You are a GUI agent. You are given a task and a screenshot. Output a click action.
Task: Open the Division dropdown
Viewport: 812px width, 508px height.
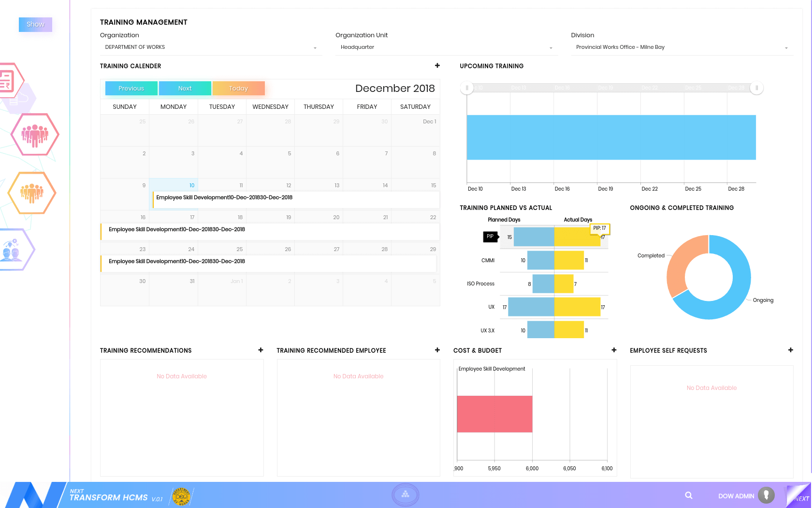pyautogui.click(x=681, y=47)
